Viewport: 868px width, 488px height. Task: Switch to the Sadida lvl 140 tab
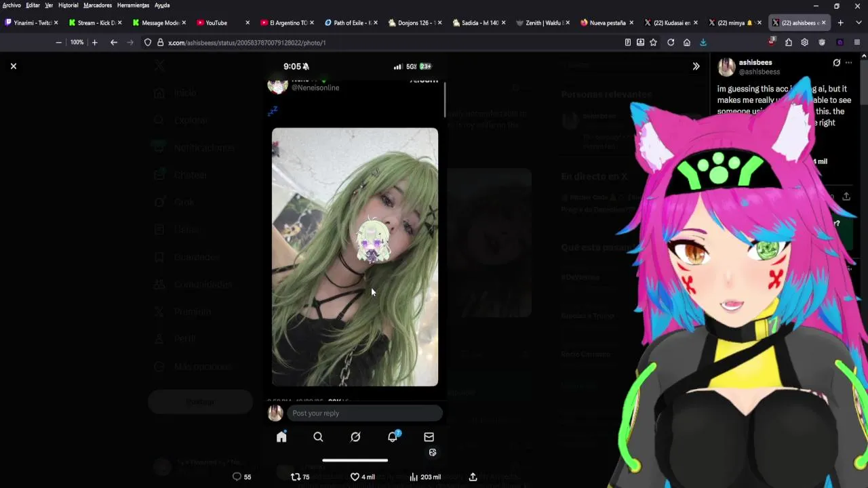(x=479, y=22)
